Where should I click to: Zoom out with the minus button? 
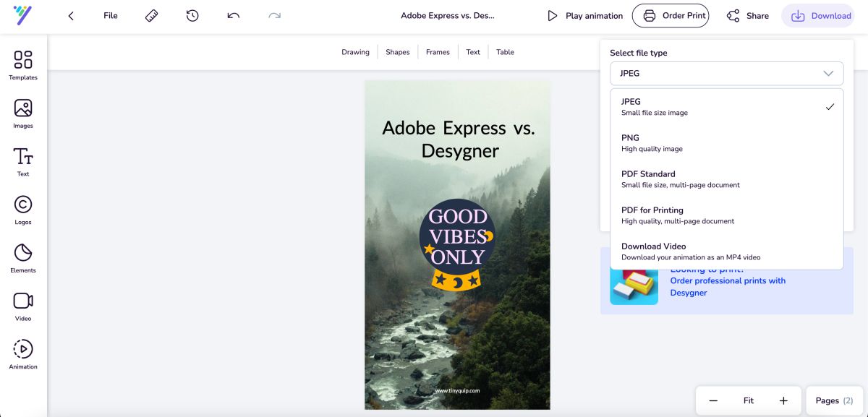tap(713, 400)
